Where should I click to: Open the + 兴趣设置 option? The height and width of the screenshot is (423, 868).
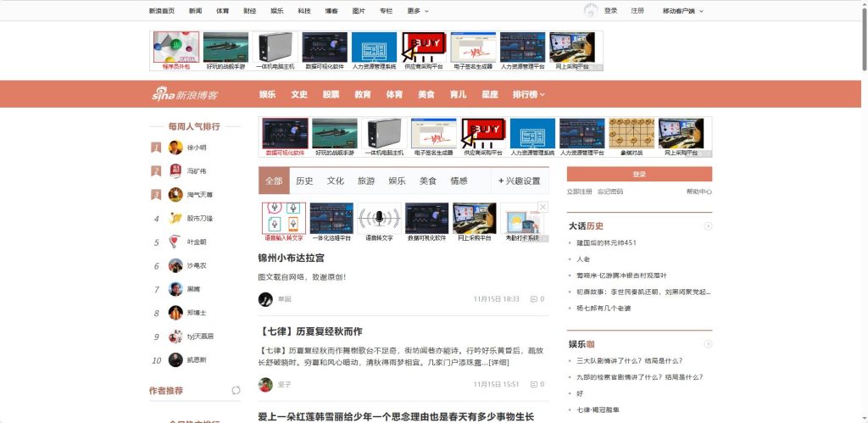(520, 181)
